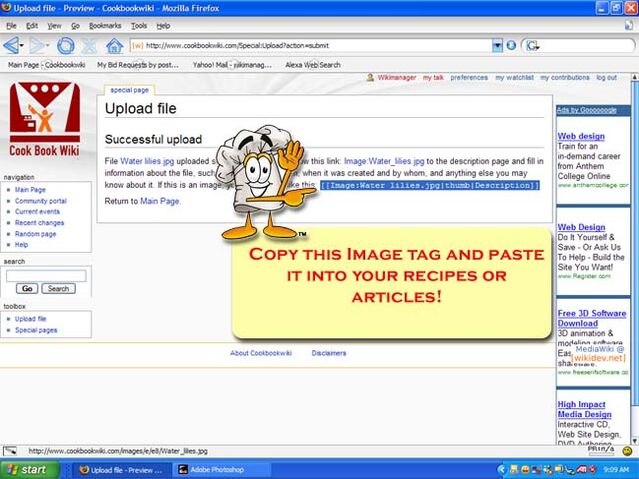The width and height of the screenshot is (639, 479).
Task: Open the Alexa Web Search bookmark
Action: 313,65
